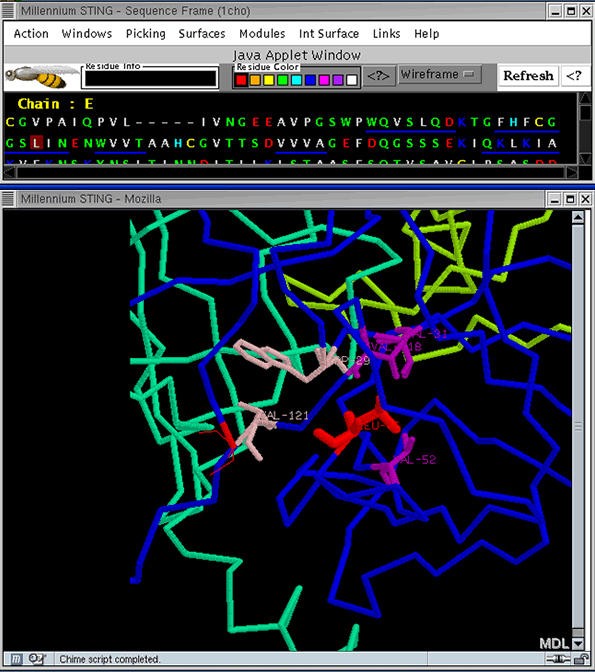Image resolution: width=595 pixels, height=672 pixels.
Task: Click the underlined VVVA segment in the second sequence row
Action: (x=300, y=143)
